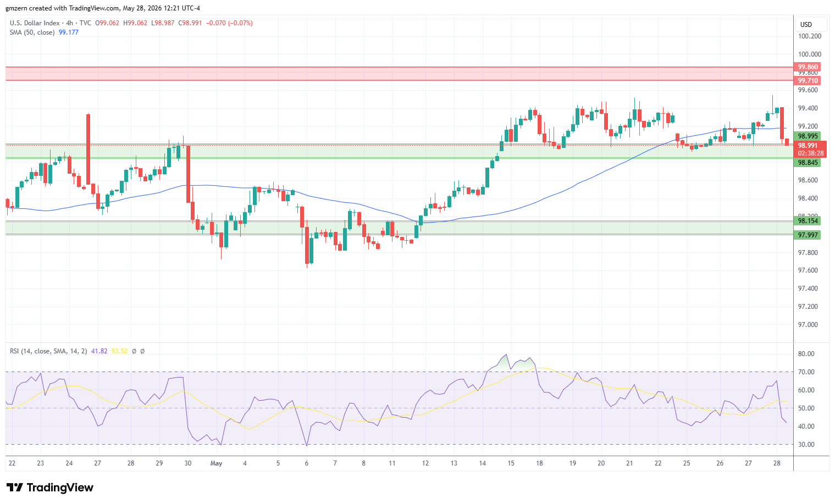Click the 70.00 RSI axis label

(x=806, y=372)
